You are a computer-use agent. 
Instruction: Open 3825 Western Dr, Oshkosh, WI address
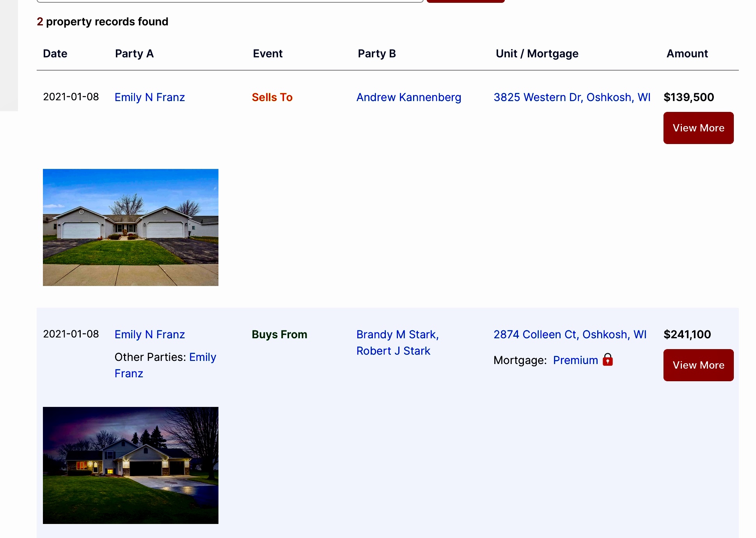(572, 97)
